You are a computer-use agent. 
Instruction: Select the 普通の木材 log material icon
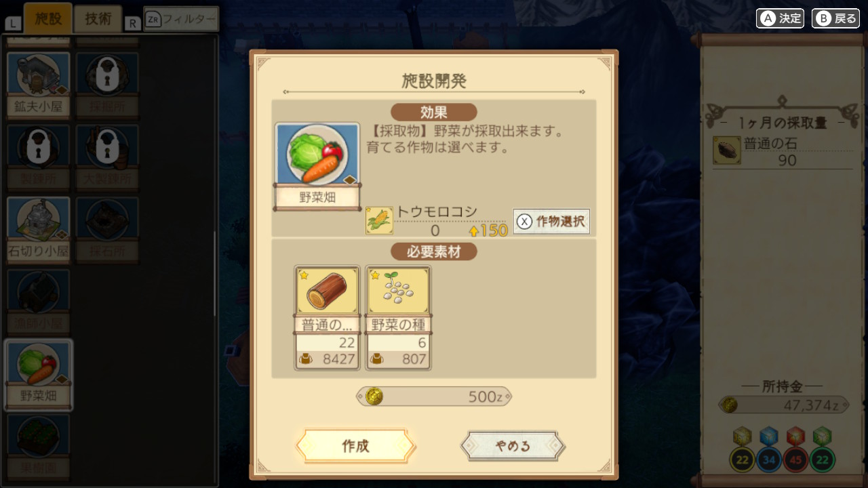point(328,291)
